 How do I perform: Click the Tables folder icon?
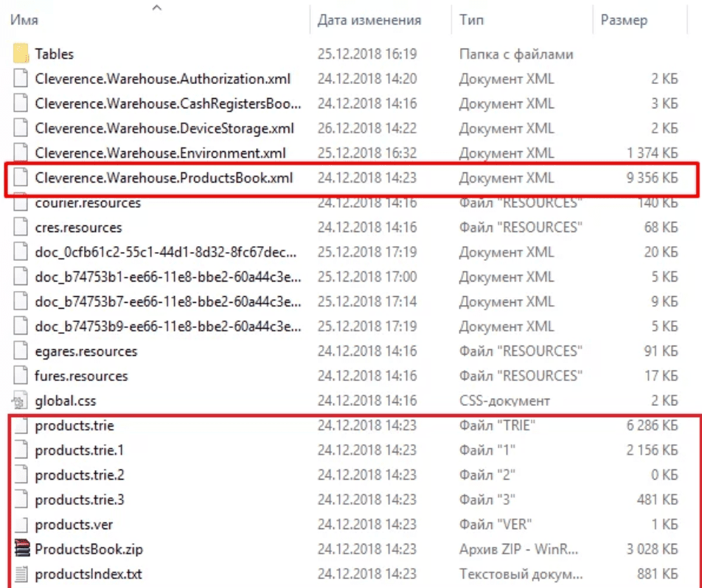pyautogui.click(x=21, y=55)
